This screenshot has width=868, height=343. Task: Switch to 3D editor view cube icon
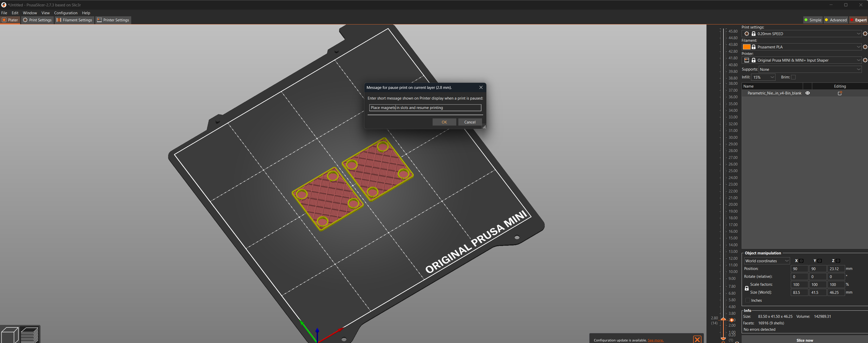10,335
